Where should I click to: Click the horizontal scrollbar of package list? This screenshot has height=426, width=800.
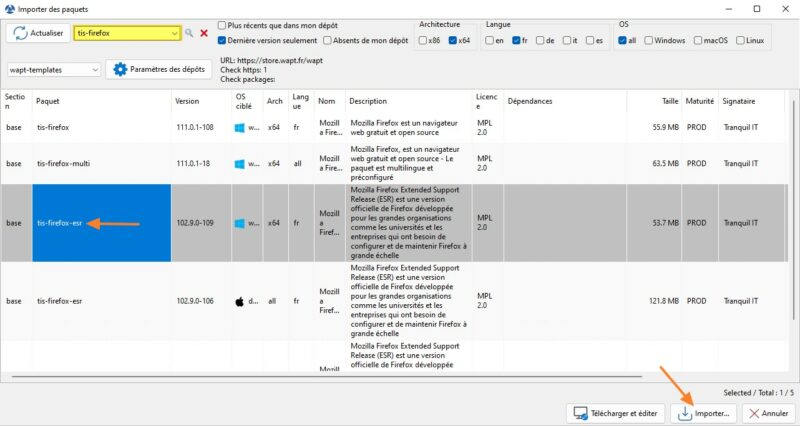point(327,377)
